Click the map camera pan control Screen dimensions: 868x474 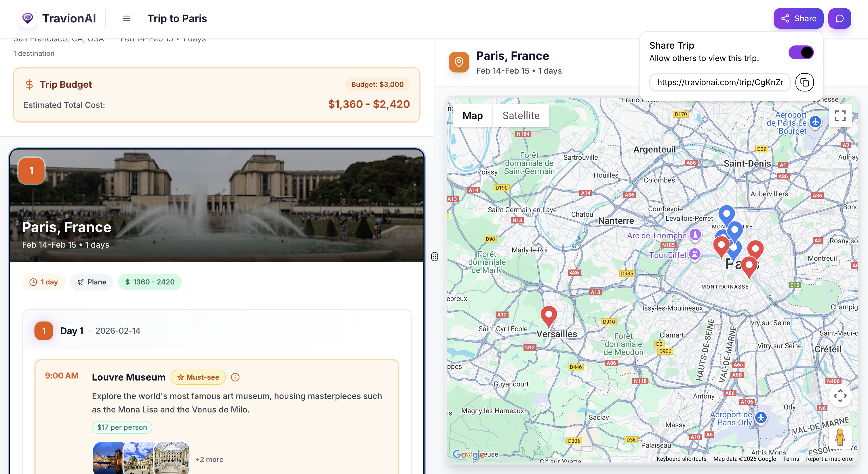point(840,396)
